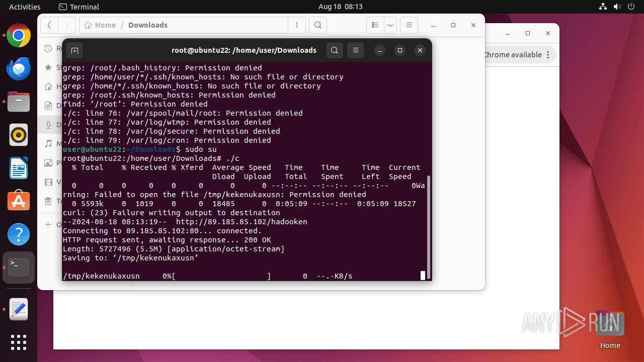644x362 pixels.
Task: Minimize the Files window
Action: click(433, 25)
